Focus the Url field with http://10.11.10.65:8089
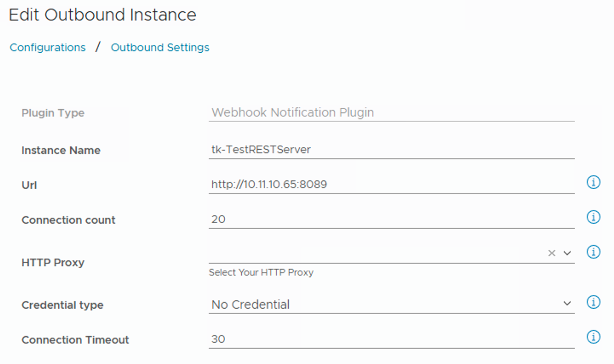614x364 pixels. pyautogui.click(x=391, y=185)
